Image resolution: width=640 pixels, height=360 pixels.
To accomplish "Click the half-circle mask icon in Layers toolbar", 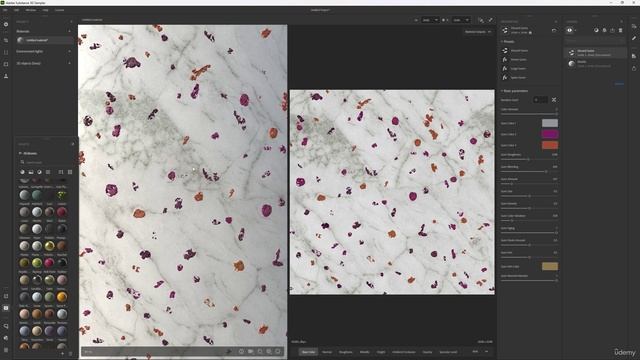I will 596,30.
